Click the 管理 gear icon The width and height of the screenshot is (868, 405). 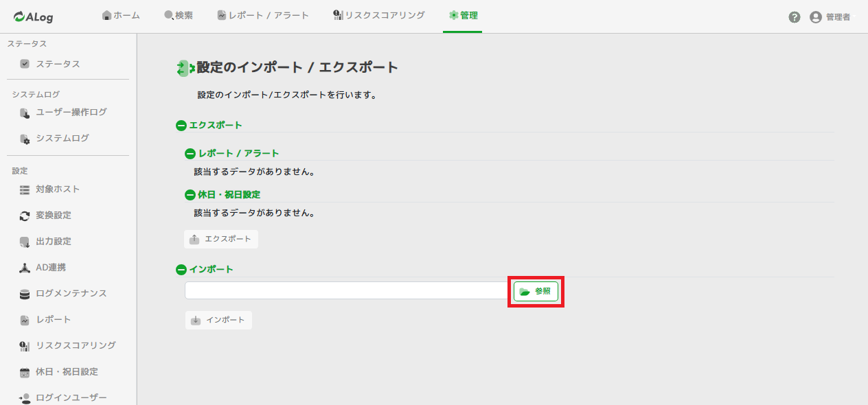click(453, 15)
